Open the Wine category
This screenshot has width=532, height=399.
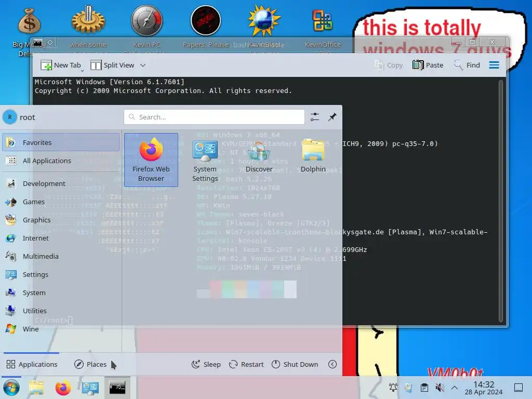click(61, 329)
